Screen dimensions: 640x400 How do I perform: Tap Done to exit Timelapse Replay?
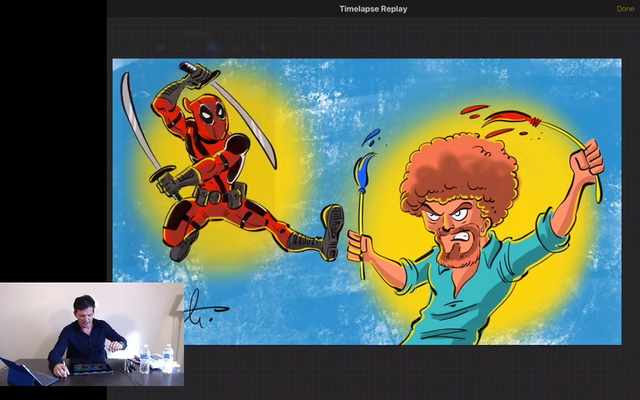[x=625, y=9]
